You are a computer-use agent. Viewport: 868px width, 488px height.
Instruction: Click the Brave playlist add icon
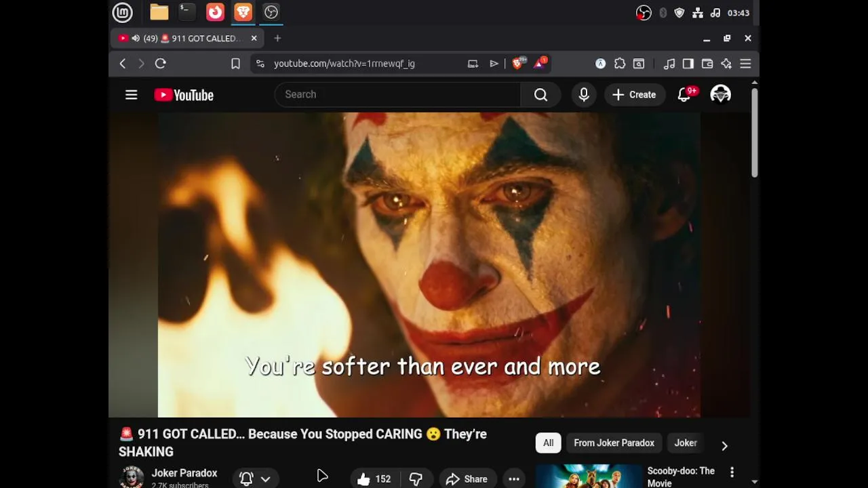(494, 64)
